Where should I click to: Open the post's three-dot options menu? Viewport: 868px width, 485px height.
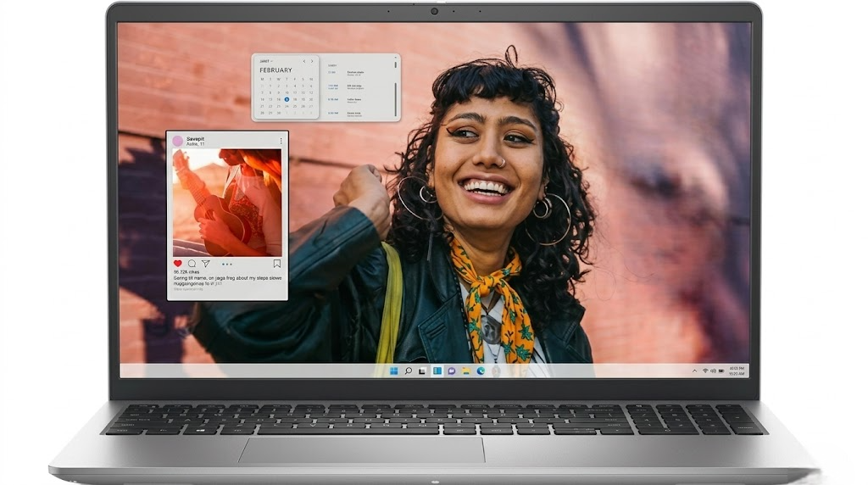coord(281,141)
